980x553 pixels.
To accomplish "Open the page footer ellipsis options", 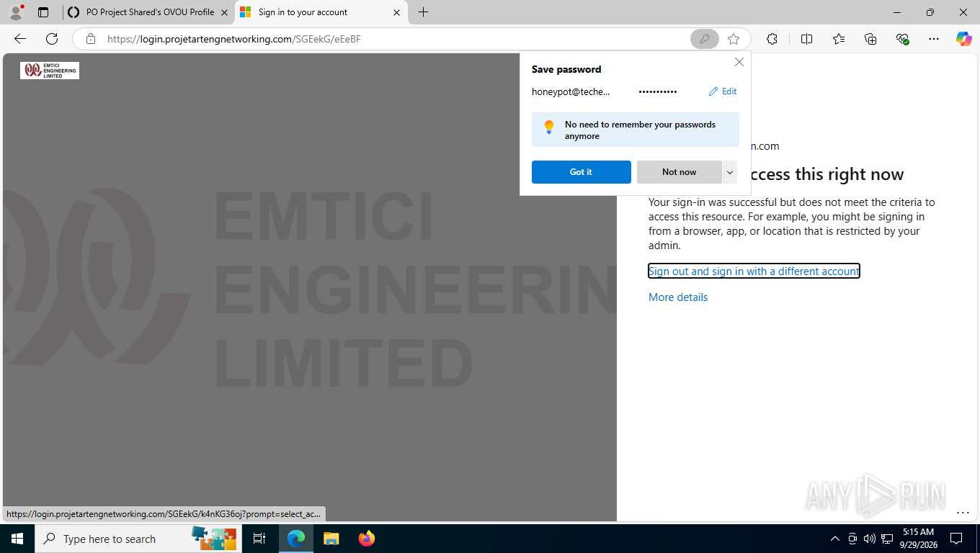I will click(963, 513).
